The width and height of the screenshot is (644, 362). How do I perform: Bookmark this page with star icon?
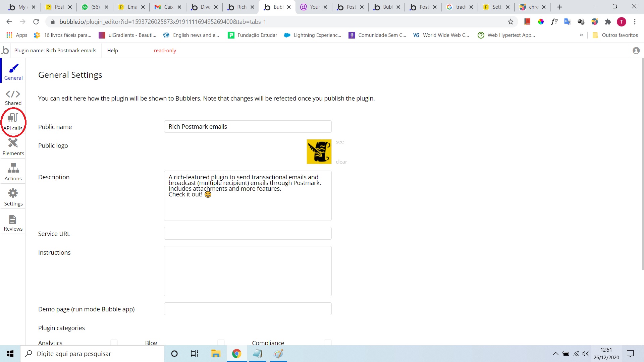[511, 22]
